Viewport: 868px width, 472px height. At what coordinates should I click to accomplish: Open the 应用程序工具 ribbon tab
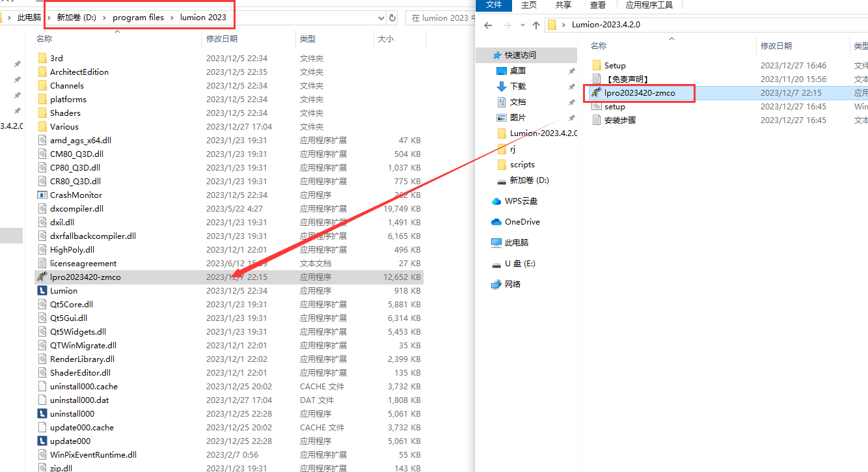[x=649, y=5]
